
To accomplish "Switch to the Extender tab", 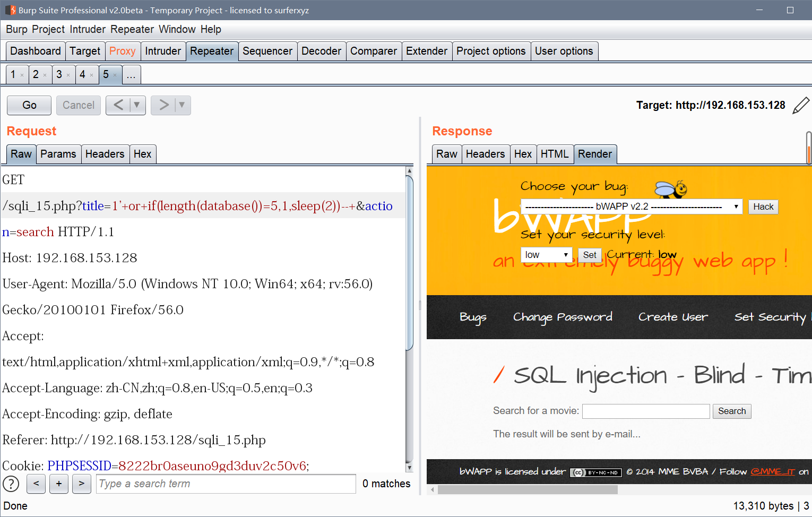I will [x=427, y=51].
